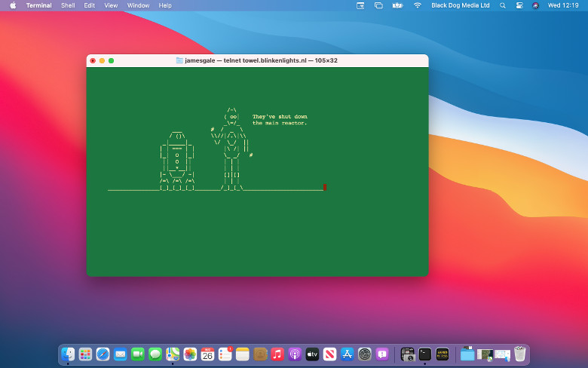Open Spotlight search in the menu bar
Image resolution: width=588 pixels, height=368 pixels.
(503, 5)
